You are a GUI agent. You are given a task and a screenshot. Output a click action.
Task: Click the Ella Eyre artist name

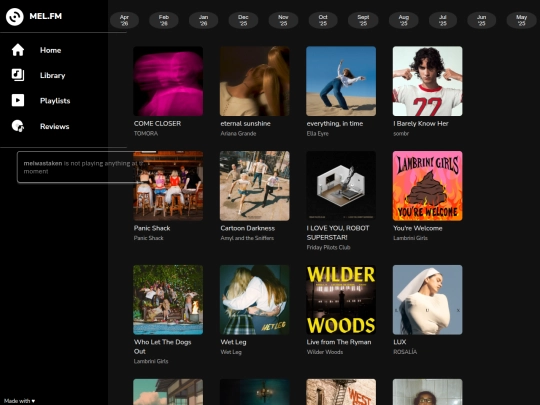click(x=318, y=133)
